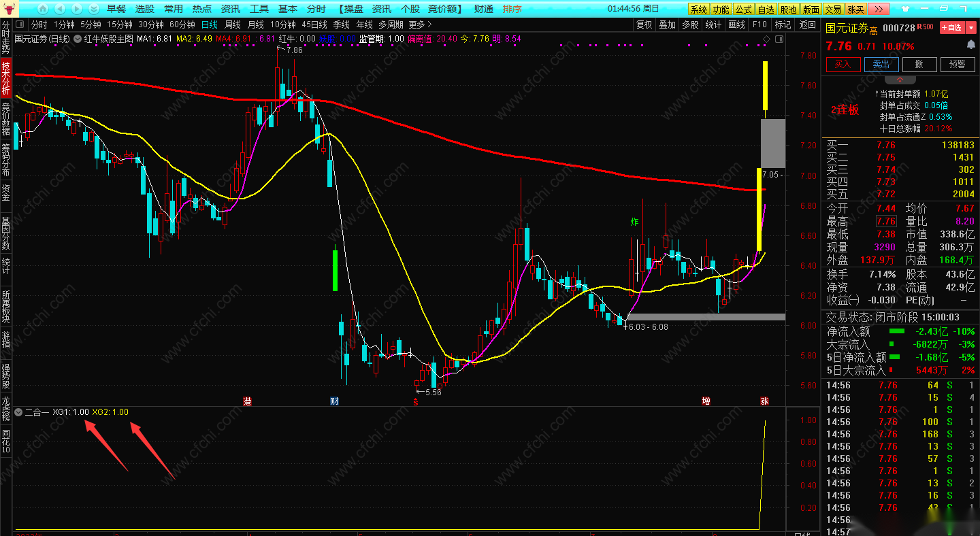Open F10 company info
The width and height of the screenshot is (980, 536).
759,24
